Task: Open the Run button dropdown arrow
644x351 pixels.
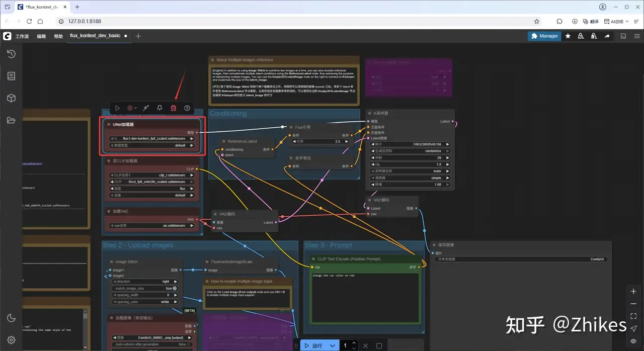Action: (332, 346)
